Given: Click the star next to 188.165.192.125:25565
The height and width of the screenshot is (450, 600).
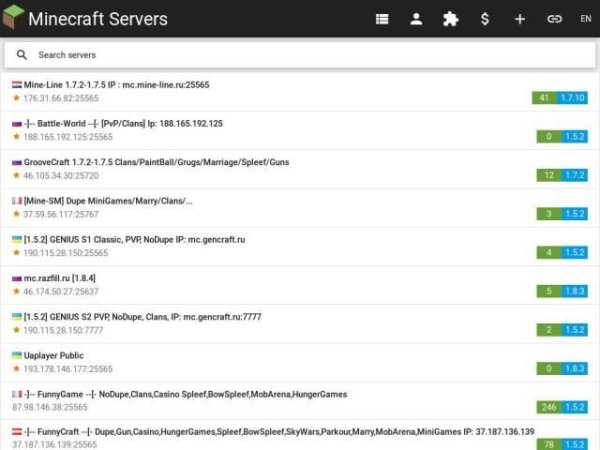Looking at the screenshot, I should pos(16,137).
